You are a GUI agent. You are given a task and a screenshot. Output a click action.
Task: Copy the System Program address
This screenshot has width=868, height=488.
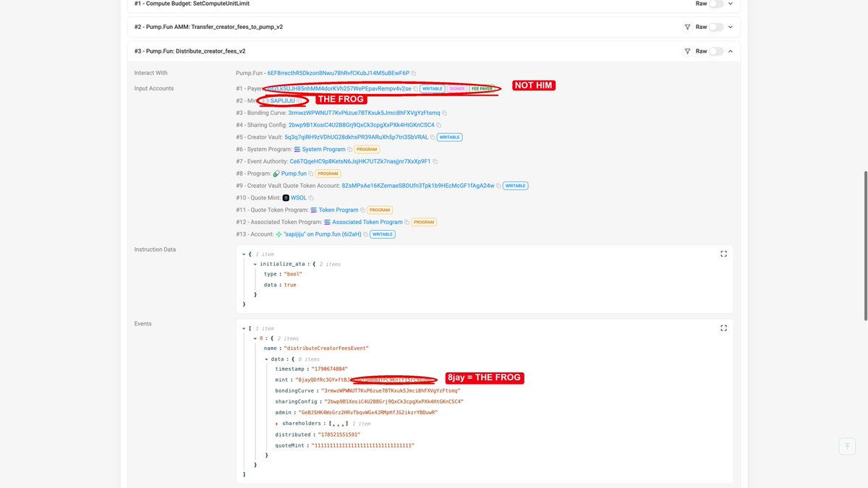351,150
